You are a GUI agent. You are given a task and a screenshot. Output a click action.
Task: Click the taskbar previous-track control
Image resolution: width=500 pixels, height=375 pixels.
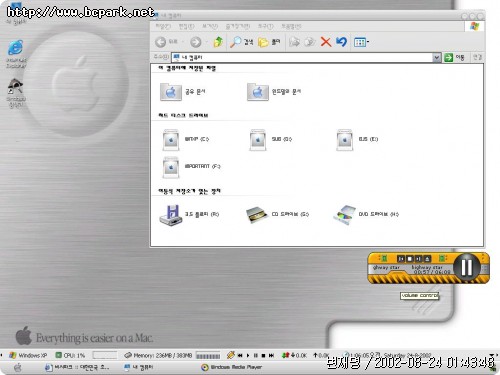coord(240,356)
